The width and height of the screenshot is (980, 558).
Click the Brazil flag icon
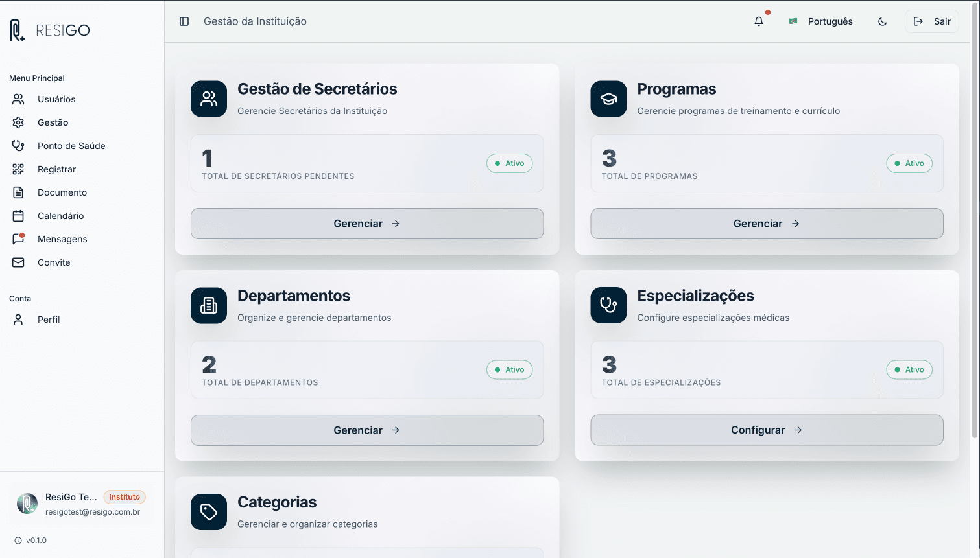pyautogui.click(x=793, y=21)
